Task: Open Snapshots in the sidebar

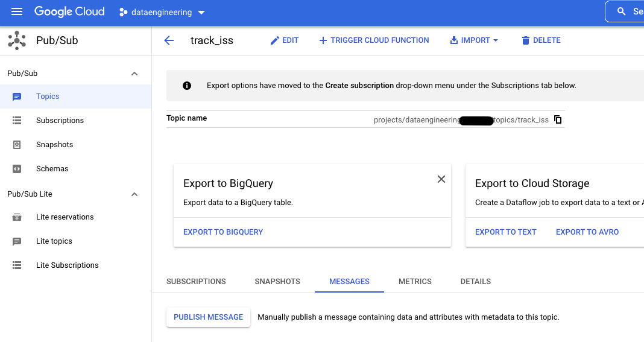Action: pyautogui.click(x=54, y=145)
